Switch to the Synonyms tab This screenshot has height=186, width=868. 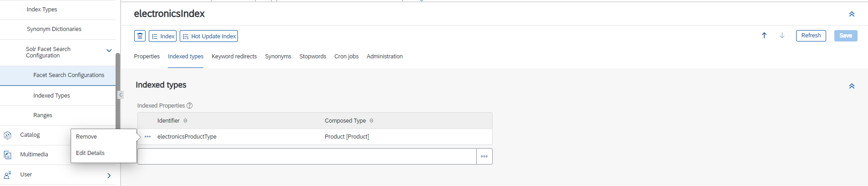click(x=278, y=57)
